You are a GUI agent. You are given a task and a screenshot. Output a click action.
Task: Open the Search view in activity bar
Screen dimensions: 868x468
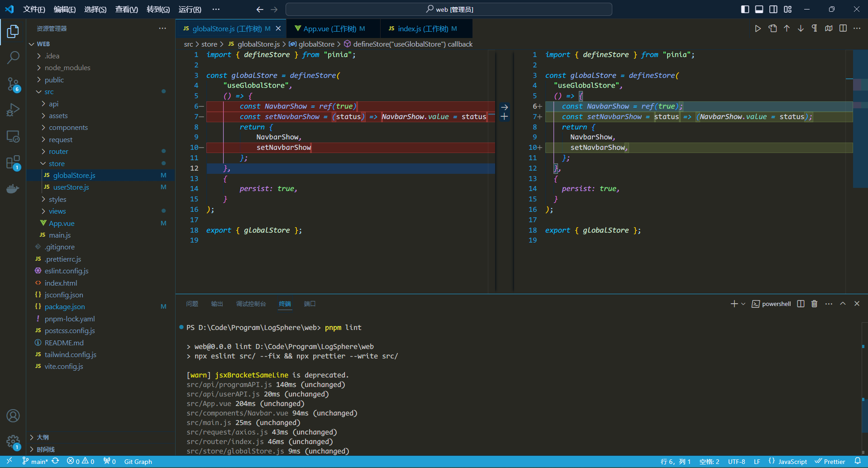click(13, 57)
